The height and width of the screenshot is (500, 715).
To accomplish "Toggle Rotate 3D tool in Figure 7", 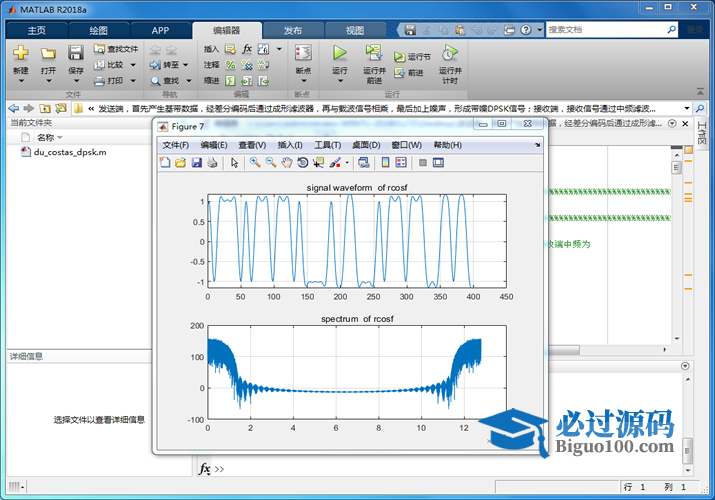I will click(x=302, y=162).
